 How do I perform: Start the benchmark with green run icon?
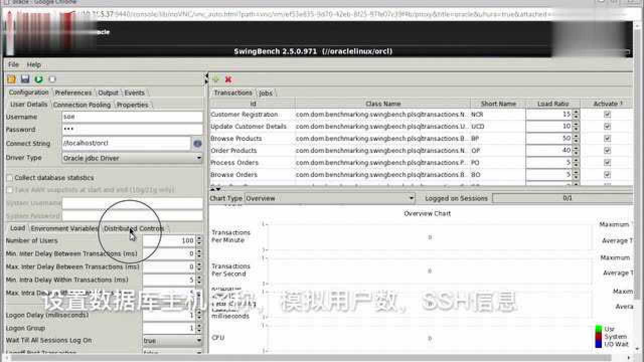pyautogui.click(x=39, y=79)
